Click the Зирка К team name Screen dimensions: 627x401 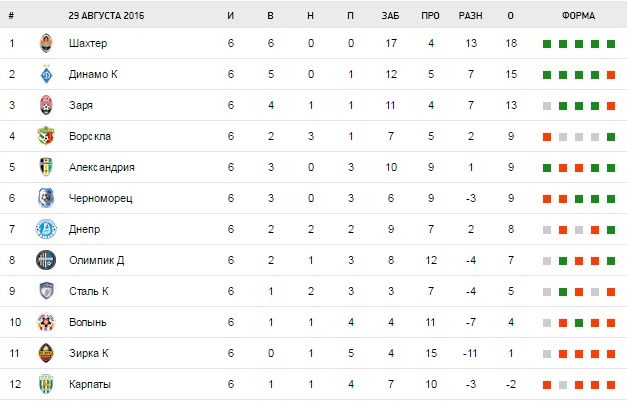click(x=90, y=353)
